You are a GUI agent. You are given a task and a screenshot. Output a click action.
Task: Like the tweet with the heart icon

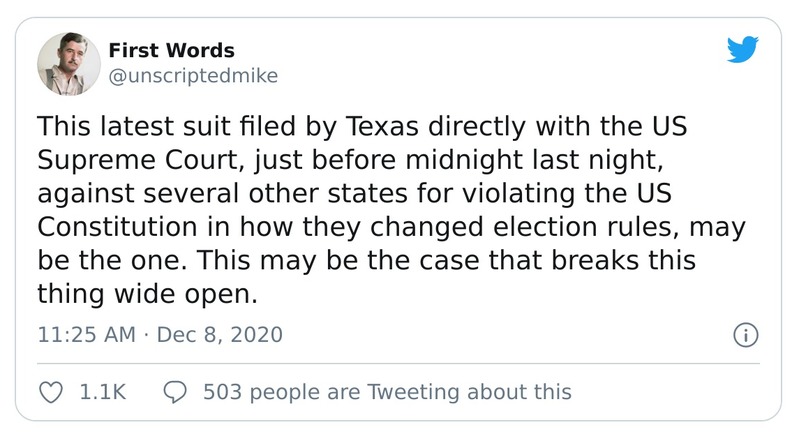pyautogui.click(x=53, y=392)
